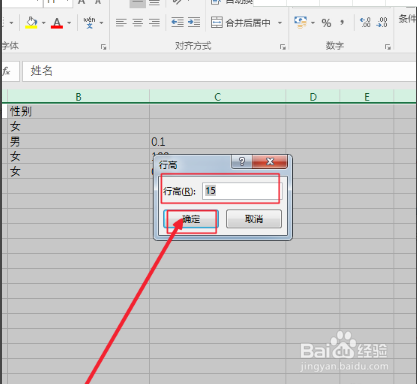Open the 数字 group dialog launcher
Viewport: 417px width, 384px height.
tap(388, 47)
